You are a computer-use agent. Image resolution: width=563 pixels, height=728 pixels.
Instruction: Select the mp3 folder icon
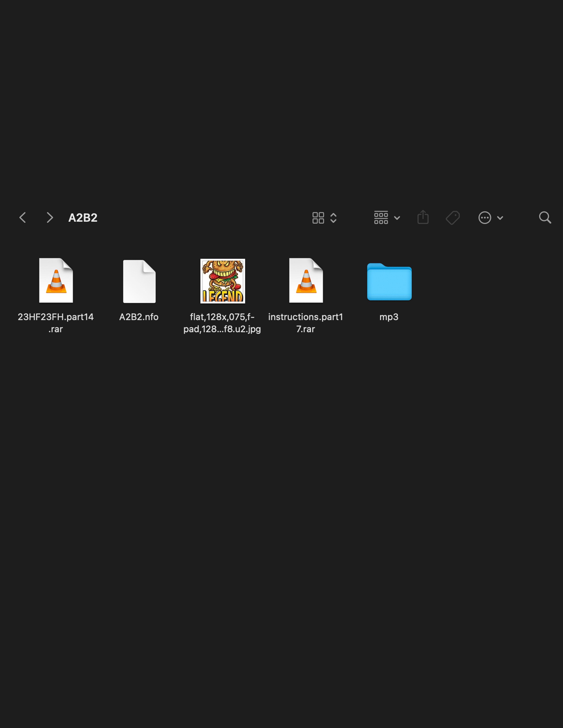[x=389, y=282]
